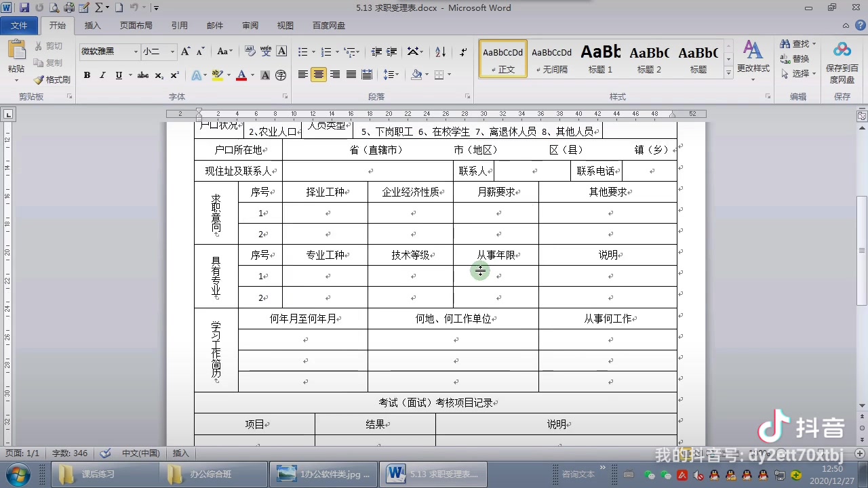Apply the Heading 1 (标题 1) style
868x488 pixels.
pos(601,58)
